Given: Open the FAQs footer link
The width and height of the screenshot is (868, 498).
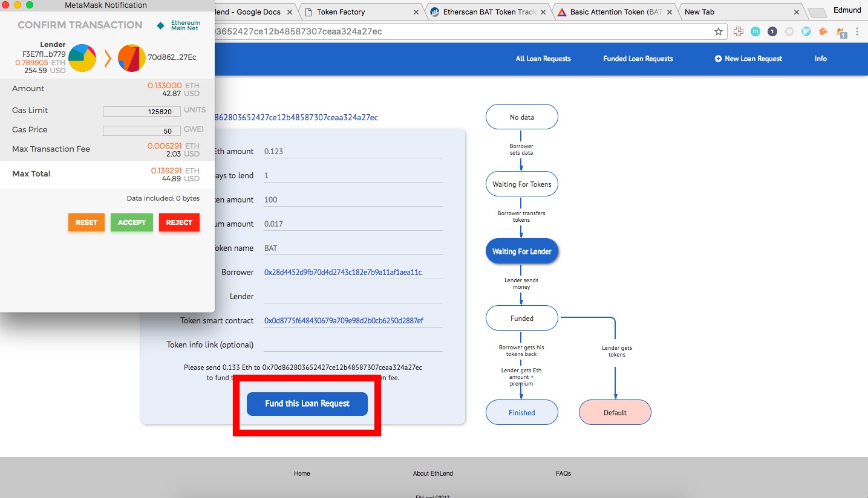Looking at the screenshot, I should tap(563, 473).
